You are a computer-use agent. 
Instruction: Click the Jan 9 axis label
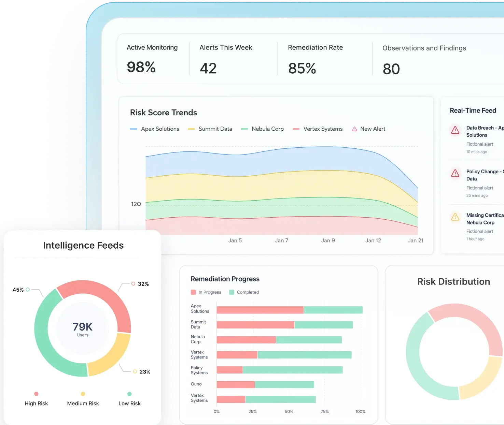[x=328, y=240]
